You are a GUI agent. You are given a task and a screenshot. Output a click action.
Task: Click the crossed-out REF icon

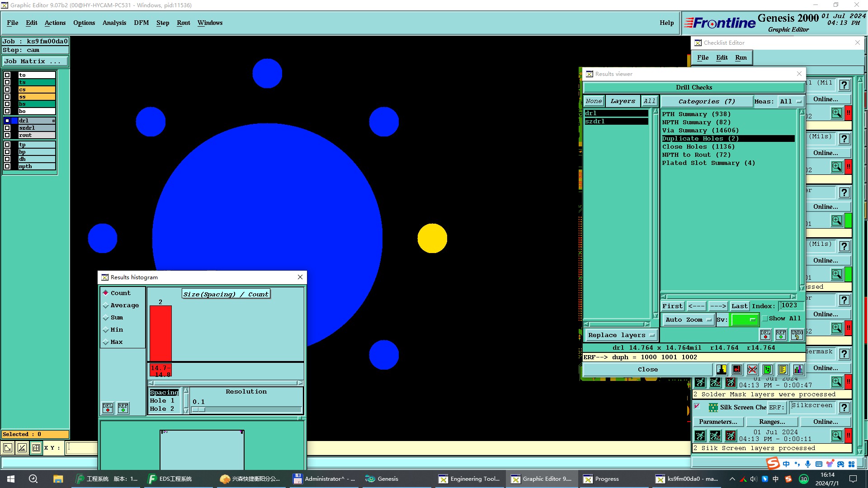[752, 370]
